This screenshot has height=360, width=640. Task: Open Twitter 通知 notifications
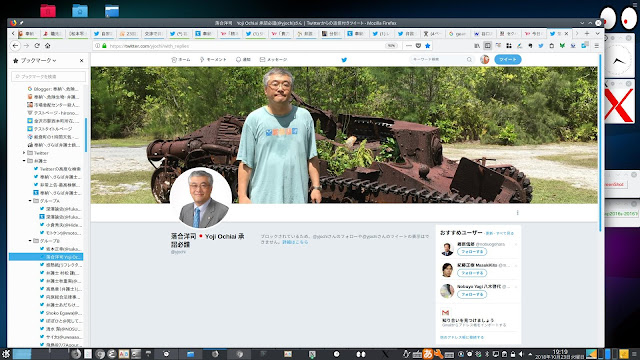(243, 60)
